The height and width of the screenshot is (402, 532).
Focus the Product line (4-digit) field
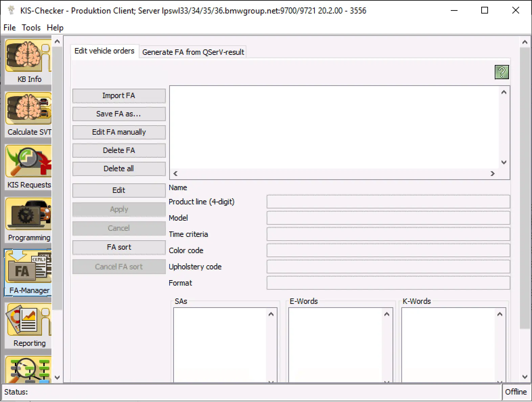(388, 202)
